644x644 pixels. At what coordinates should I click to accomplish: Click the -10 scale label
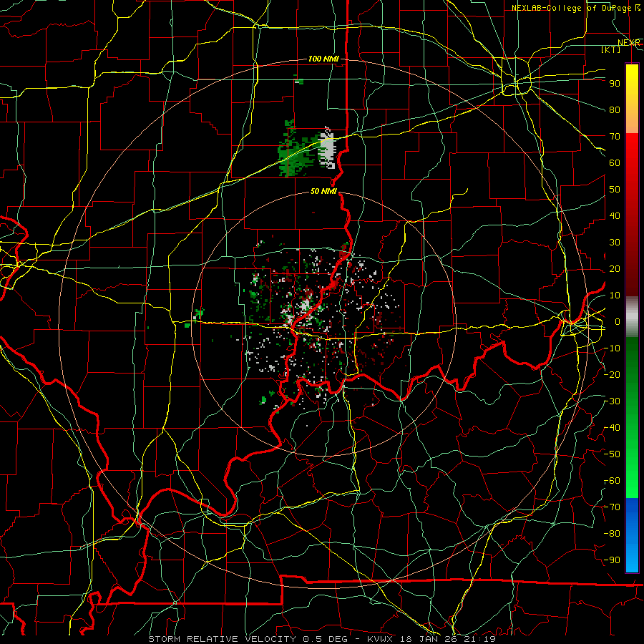(x=612, y=348)
